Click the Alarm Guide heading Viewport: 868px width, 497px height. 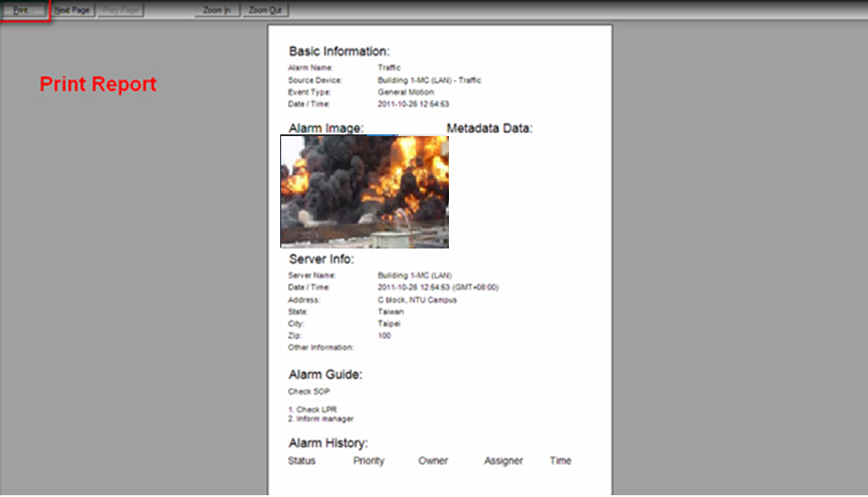coord(325,375)
